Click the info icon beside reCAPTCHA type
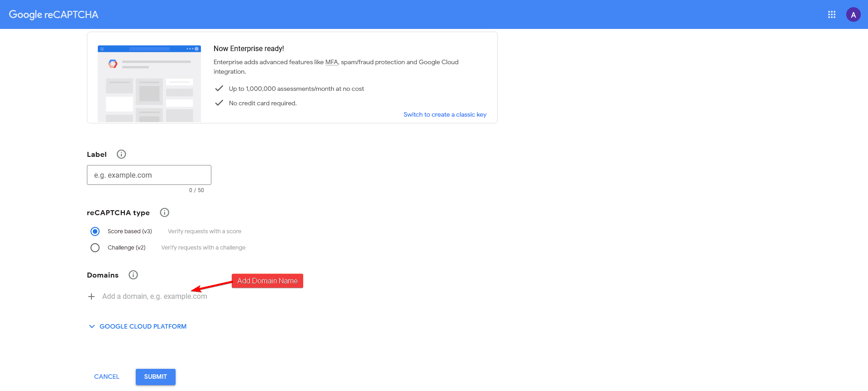The image size is (868, 391). tap(164, 212)
